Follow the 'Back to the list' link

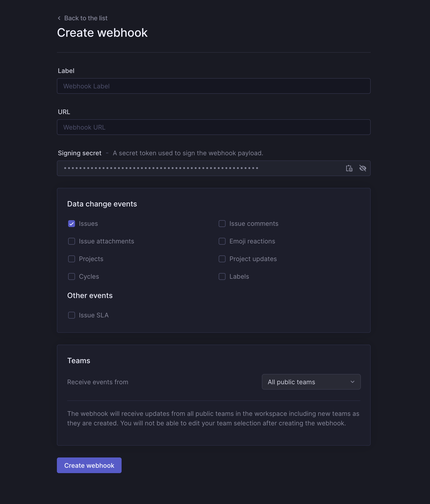[x=86, y=18]
